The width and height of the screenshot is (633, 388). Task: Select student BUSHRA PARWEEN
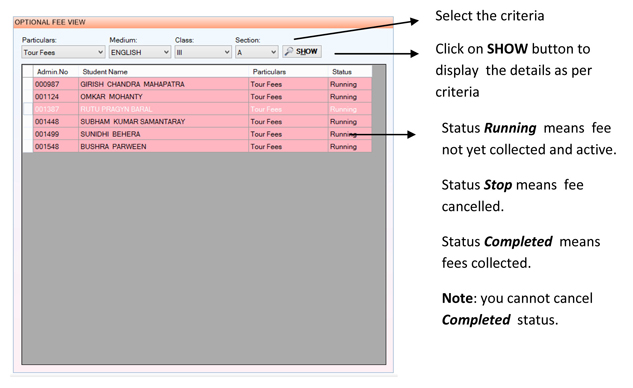[x=163, y=147]
